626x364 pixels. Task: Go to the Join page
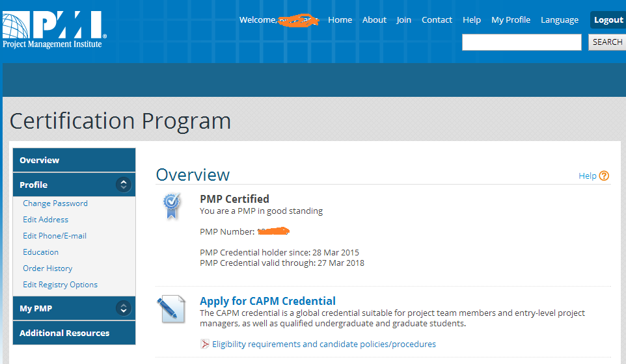403,20
